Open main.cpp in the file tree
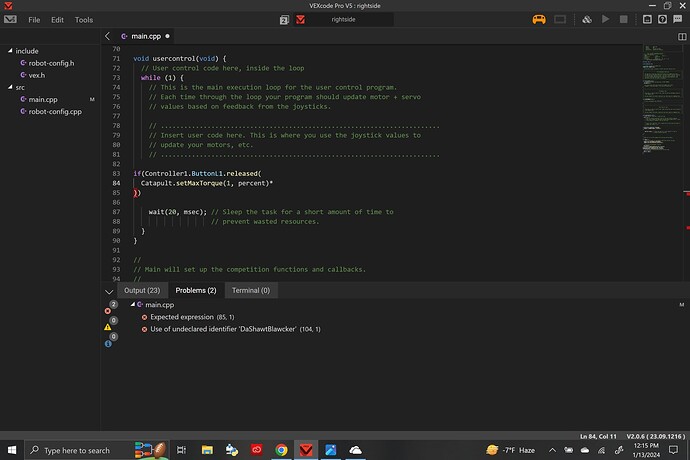Viewport: 690px width, 460px height. [43, 99]
